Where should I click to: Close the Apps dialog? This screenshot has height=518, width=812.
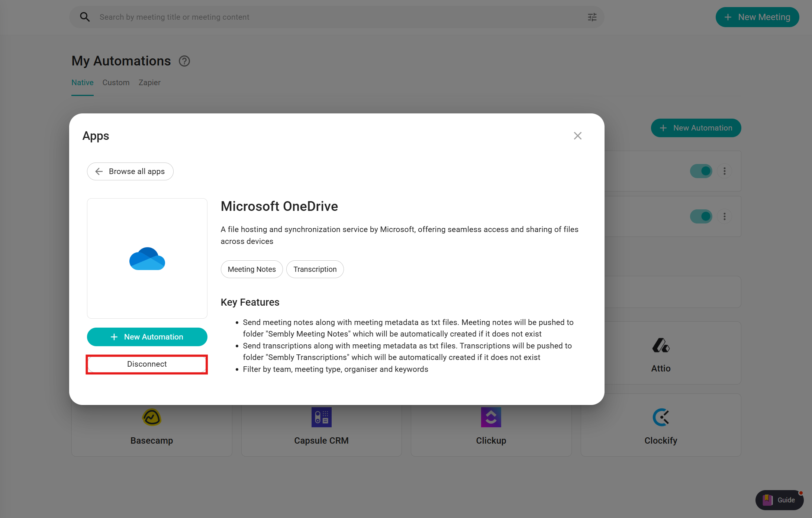tap(577, 136)
